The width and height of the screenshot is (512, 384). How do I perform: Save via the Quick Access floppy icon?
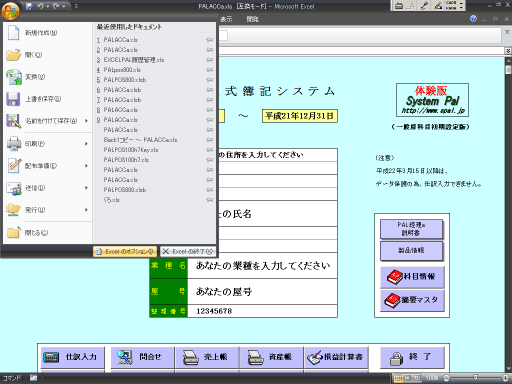(29, 6)
